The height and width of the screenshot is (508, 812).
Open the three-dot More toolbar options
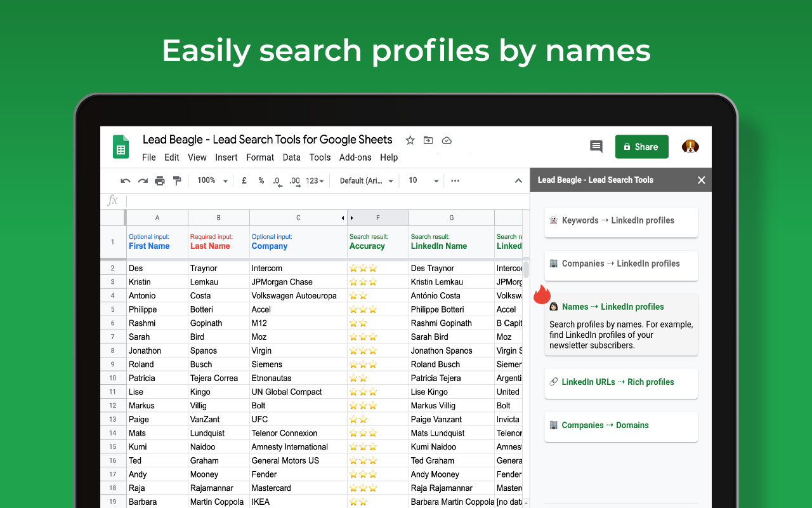pyautogui.click(x=455, y=181)
